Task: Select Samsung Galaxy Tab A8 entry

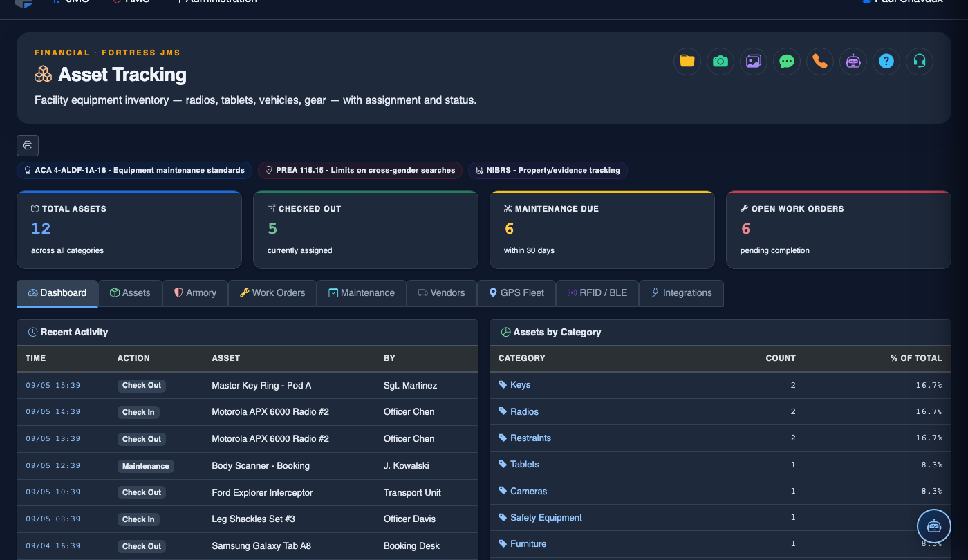Action: (x=261, y=545)
